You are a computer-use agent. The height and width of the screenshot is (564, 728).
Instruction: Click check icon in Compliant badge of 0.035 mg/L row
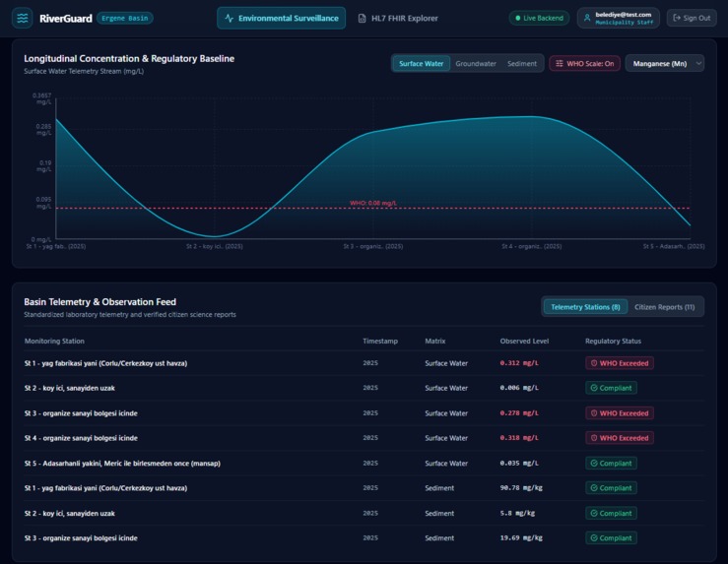[x=594, y=463]
